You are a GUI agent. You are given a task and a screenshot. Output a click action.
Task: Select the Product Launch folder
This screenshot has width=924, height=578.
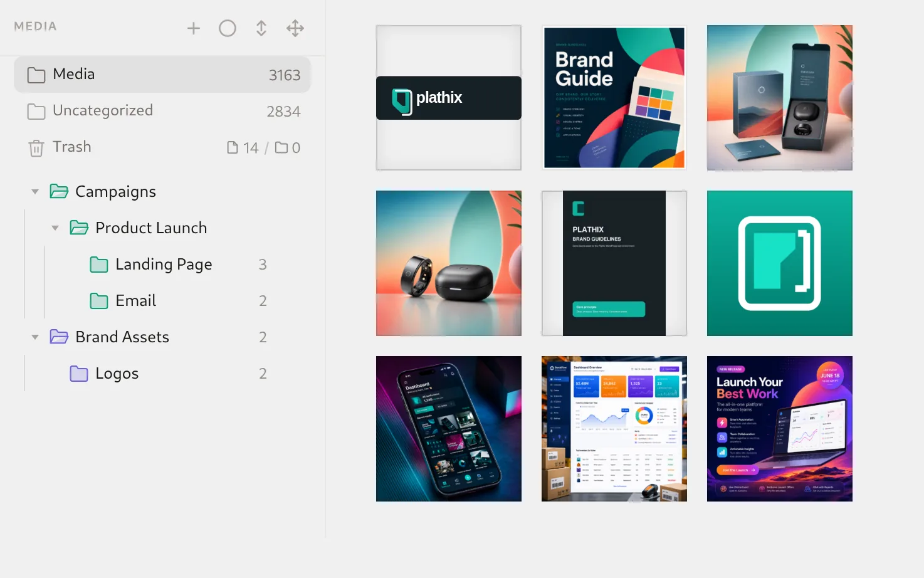151,228
